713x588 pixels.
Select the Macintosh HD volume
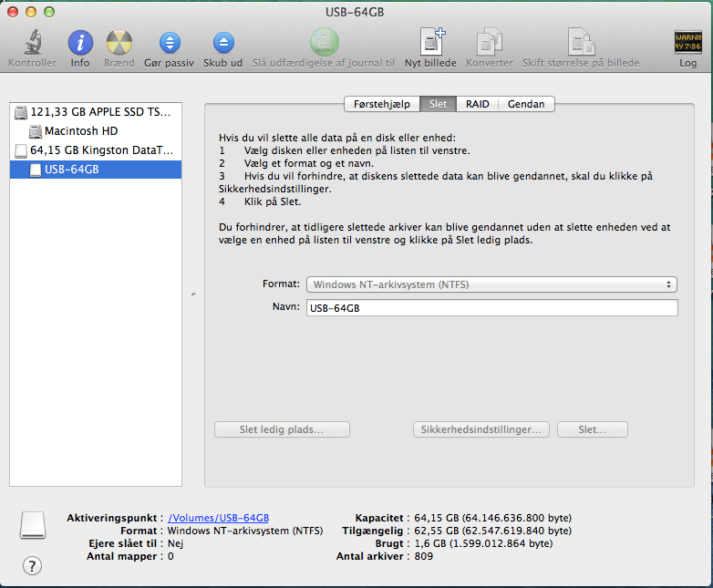pyautogui.click(x=96, y=131)
